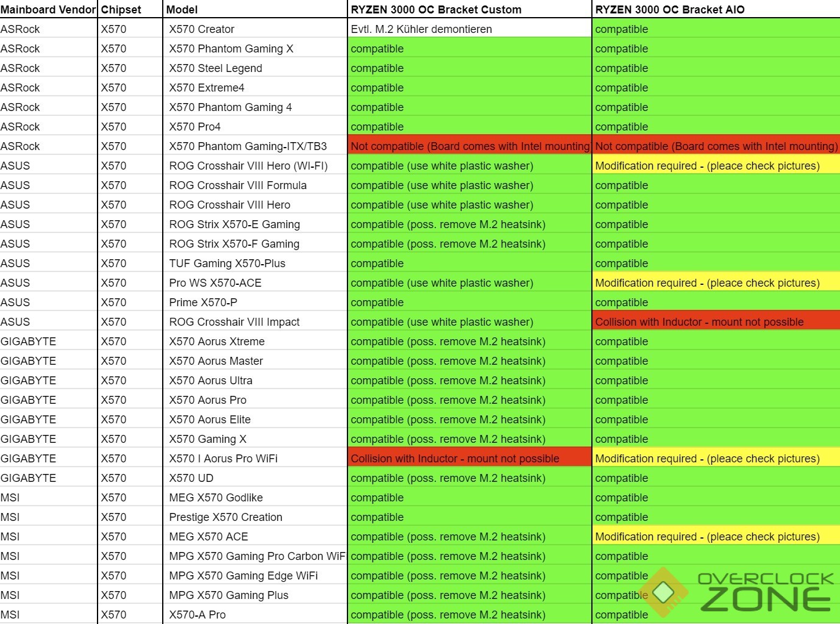Viewport: 840px width, 624px height.
Task: Select the 'Chipset' column header
Action: tap(130, 9)
